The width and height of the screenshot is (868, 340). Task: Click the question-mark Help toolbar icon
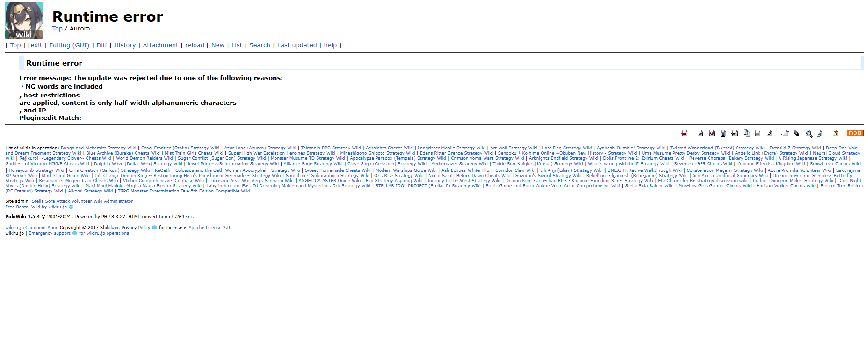pos(835,133)
